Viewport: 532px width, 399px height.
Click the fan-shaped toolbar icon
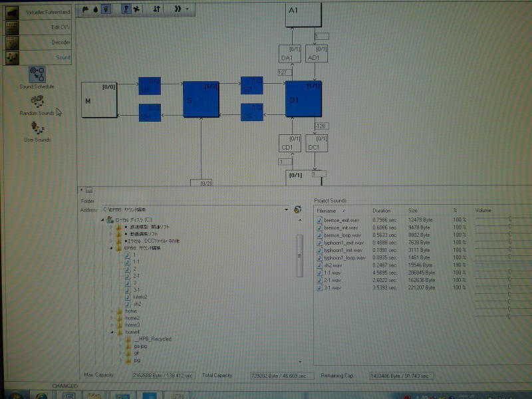[136, 9]
